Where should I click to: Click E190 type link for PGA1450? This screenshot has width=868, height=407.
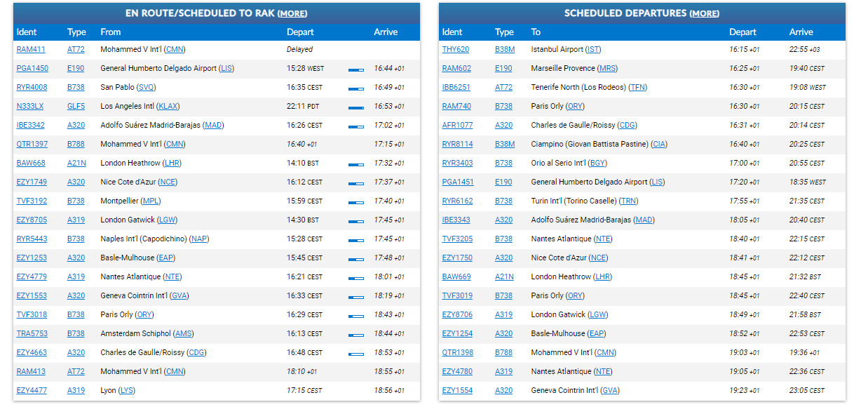pos(76,69)
